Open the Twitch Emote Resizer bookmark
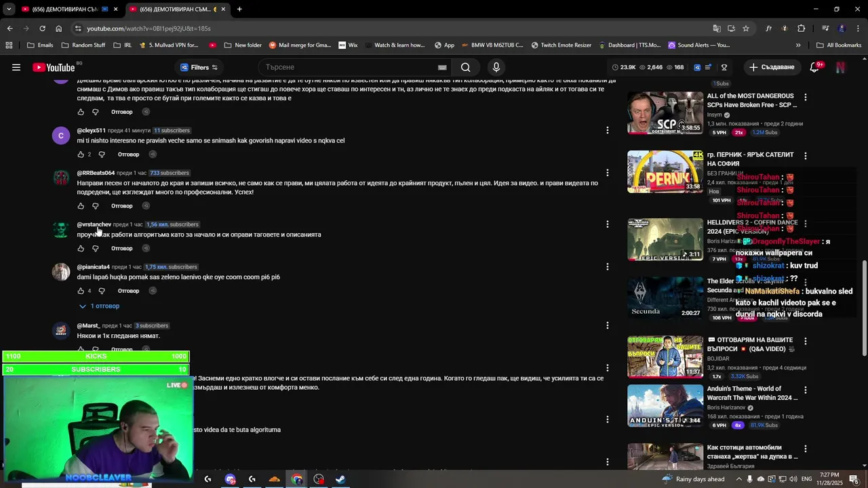Screen dimensions: 868x488 click(561, 45)
